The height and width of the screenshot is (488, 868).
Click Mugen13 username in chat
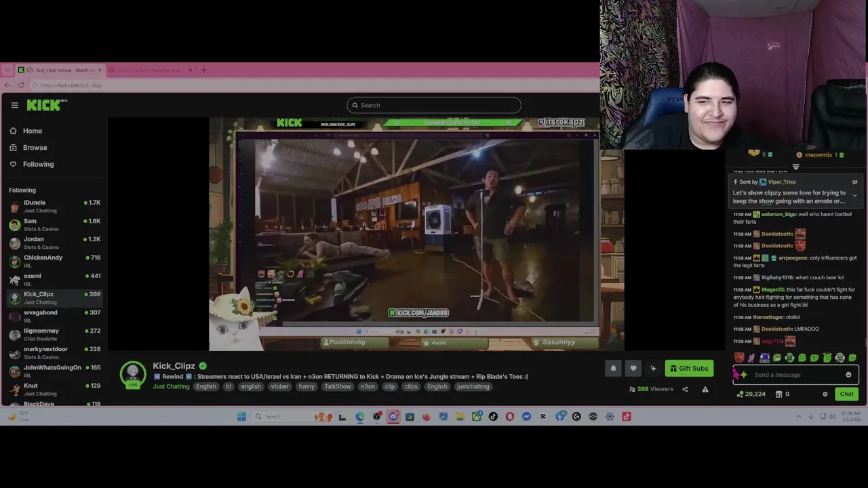(772, 289)
